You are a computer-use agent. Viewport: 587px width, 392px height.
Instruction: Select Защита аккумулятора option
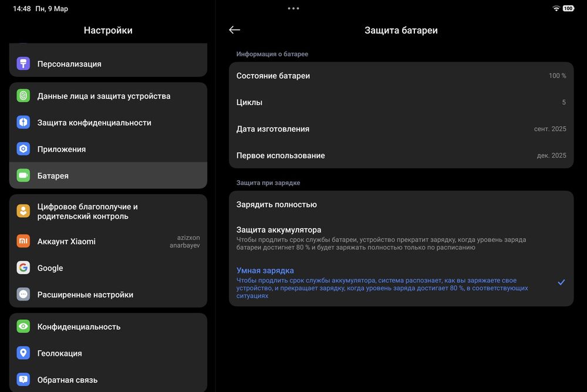point(402,238)
